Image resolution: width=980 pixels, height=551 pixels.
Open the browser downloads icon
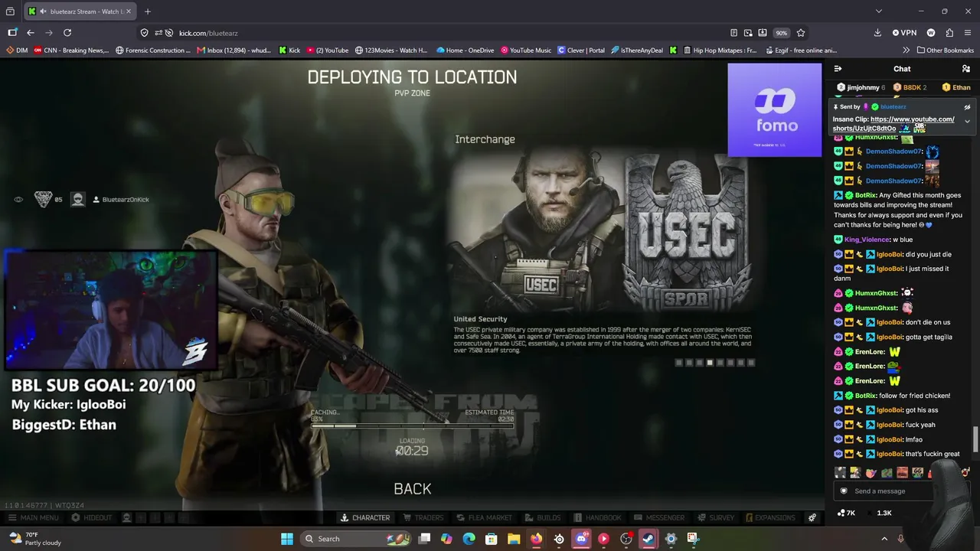click(x=877, y=33)
